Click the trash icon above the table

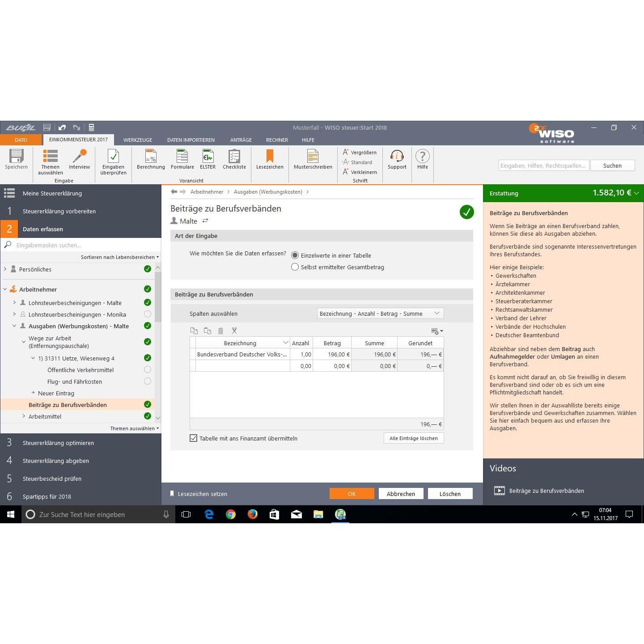click(x=220, y=331)
